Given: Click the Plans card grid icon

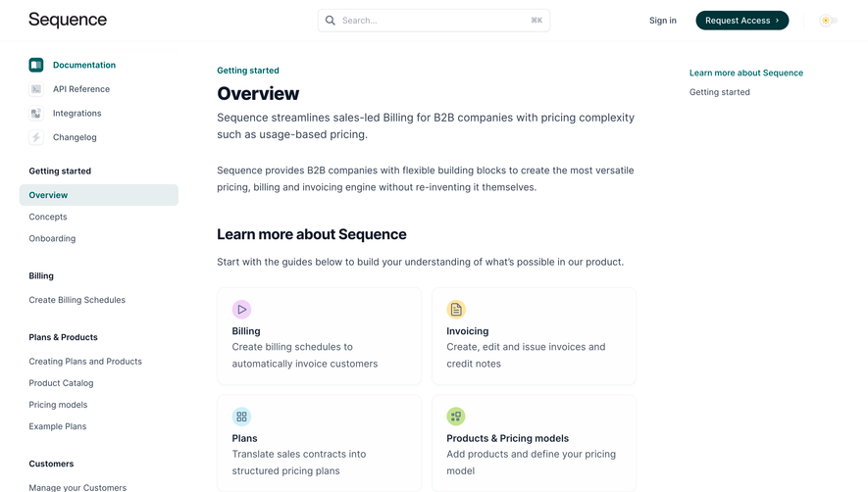Looking at the screenshot, I should click(241, 417).
